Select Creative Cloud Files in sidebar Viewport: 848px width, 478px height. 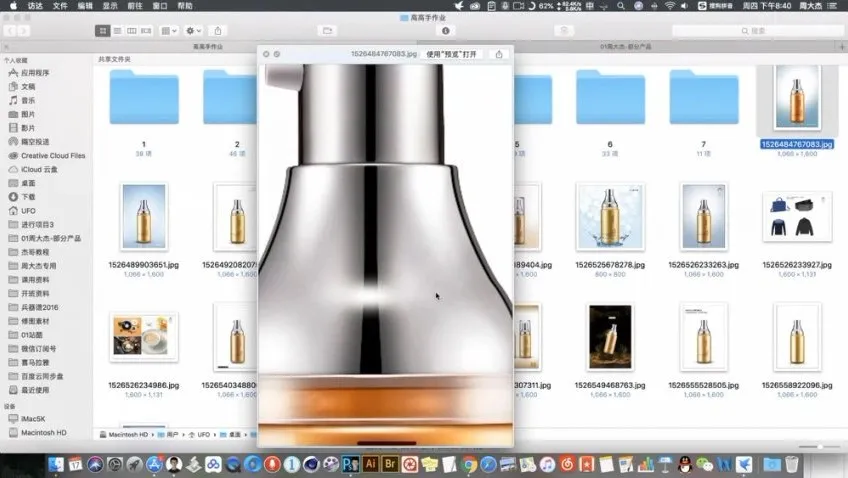pyautogui.click(x=52, y=156)
